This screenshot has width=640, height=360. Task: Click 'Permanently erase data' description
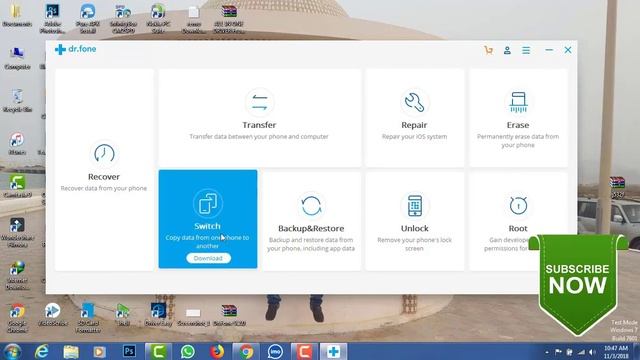point(518,141)
